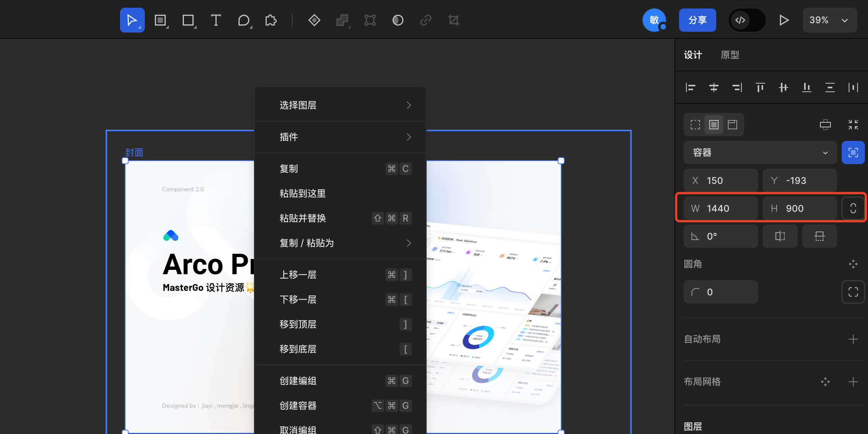Add auto layout with 自动布局 plus
868x434 pixels.
[853, 339]
